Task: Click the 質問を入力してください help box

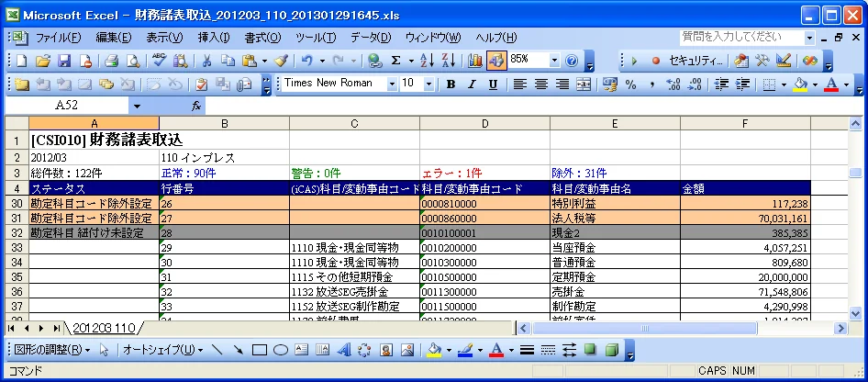Action: pyautogui.click(x=741, y=37)
